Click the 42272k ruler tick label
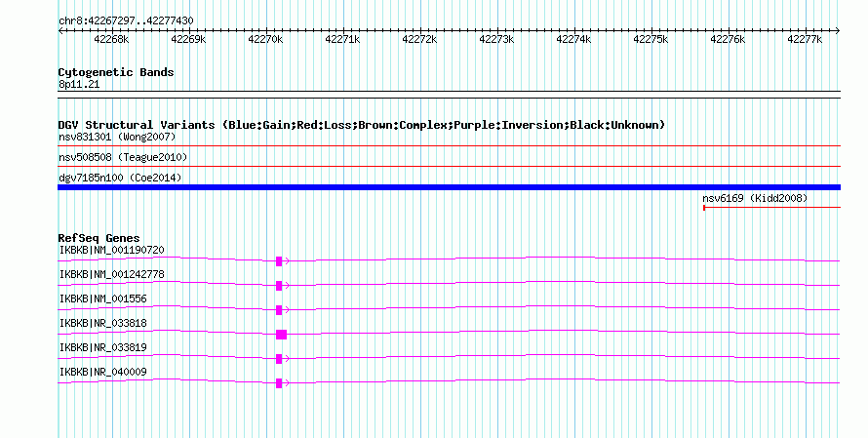The height and width of the screenshot is (438, 868). [419, 39]
